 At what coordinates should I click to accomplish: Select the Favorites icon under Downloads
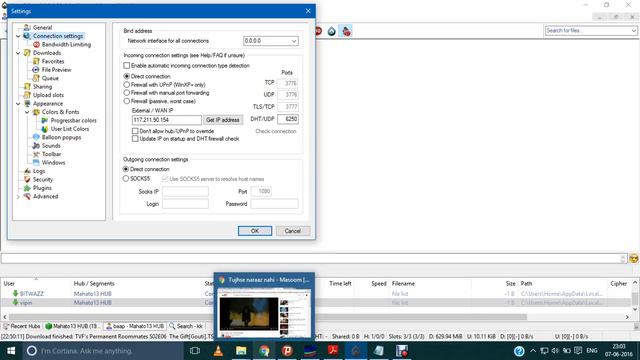[36, 61]
